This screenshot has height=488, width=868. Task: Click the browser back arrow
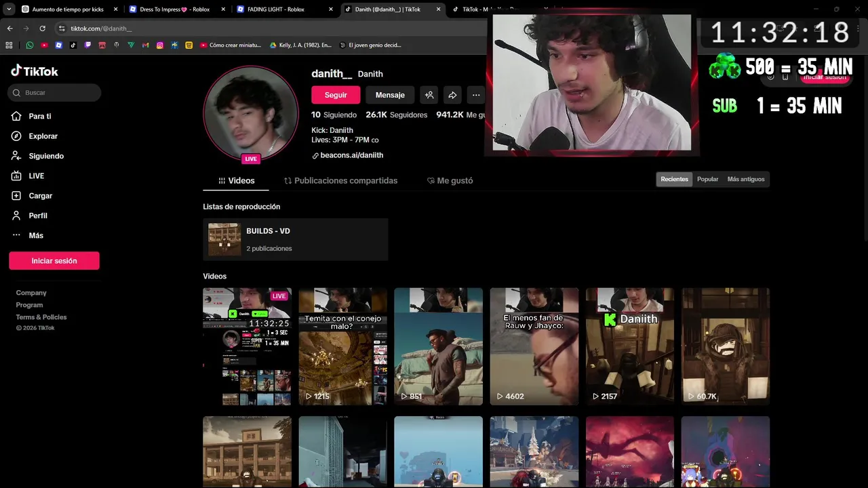[x=9, y=28]
